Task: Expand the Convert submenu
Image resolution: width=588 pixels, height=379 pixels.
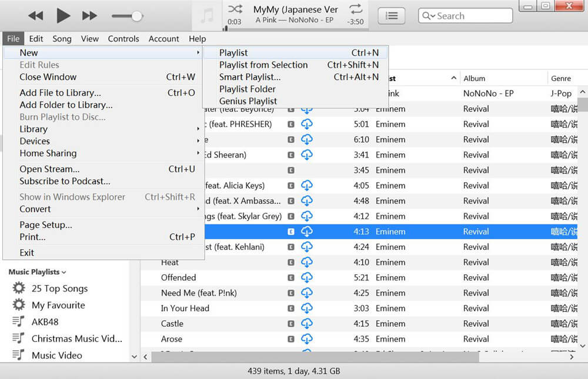Action: point(103,209)
